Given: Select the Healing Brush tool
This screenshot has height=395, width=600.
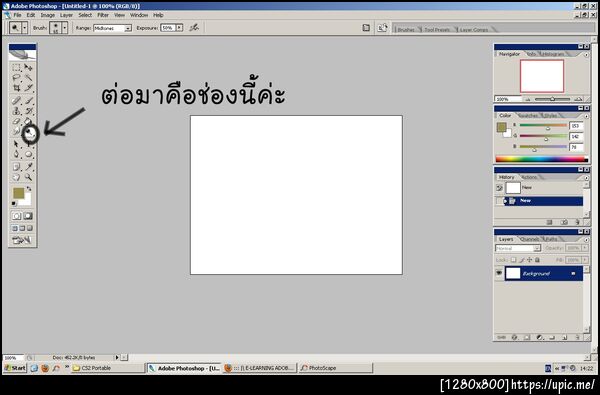Looking at the screenshot, I should (x=16, y=101).
